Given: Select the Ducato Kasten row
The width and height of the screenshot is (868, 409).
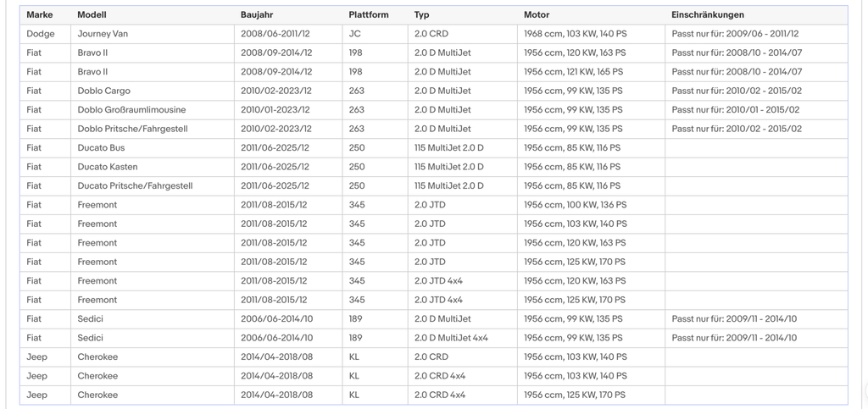Looking at the screenshot, I should (433, 166).
